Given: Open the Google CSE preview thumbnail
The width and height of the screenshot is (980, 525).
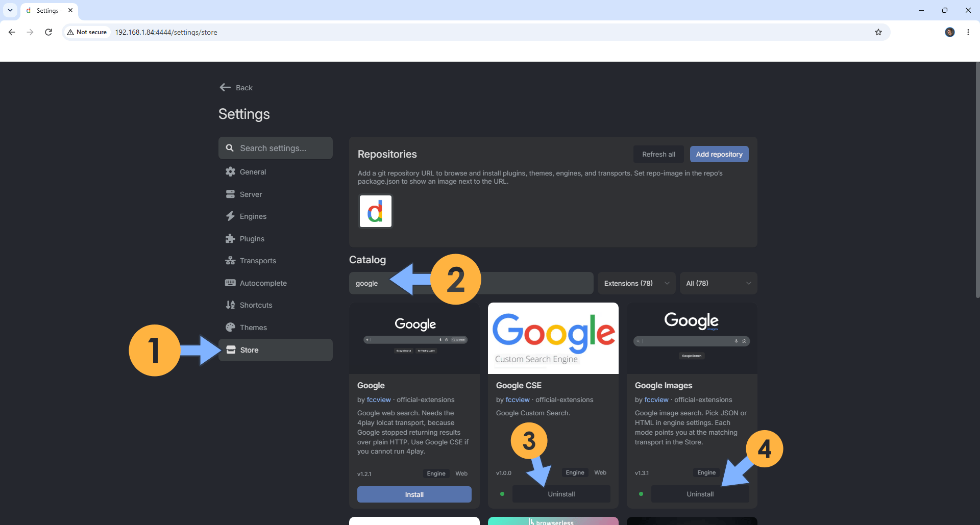Looking at the screenshot, I should pyautogui.click(x=553, y=338).
